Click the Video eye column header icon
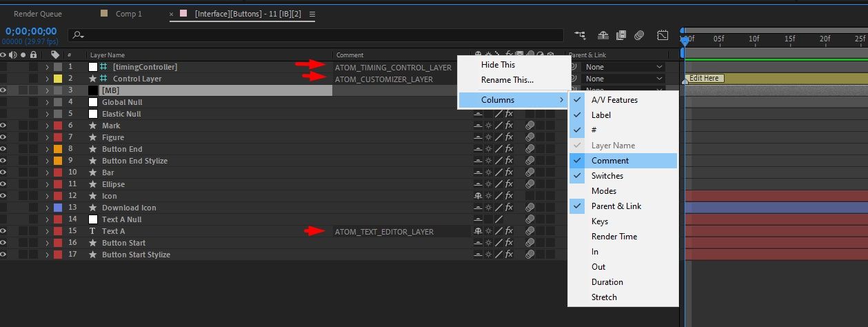 [x=3, y=54]
